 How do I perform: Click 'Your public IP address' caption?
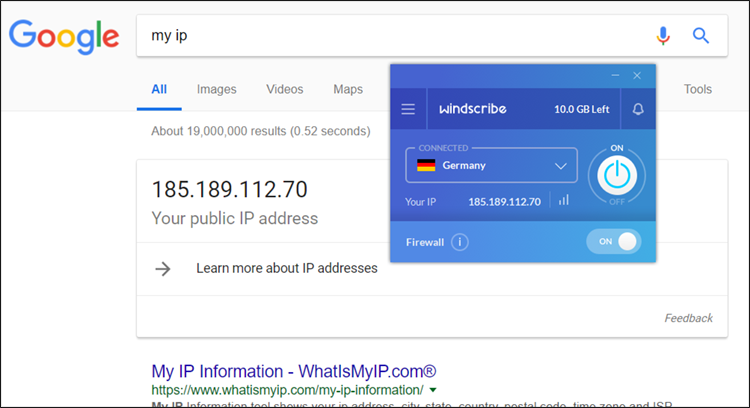(x=235, y=219)
